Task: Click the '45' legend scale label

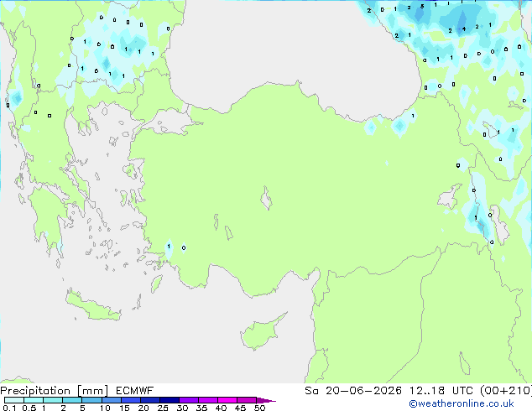Action: [240, 408]
